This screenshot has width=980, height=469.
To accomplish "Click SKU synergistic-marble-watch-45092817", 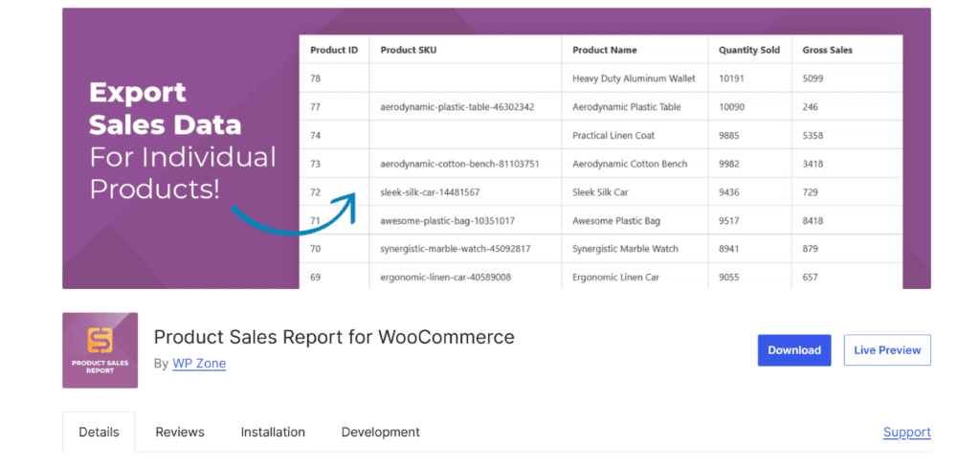I will click(x=455, y=249).
